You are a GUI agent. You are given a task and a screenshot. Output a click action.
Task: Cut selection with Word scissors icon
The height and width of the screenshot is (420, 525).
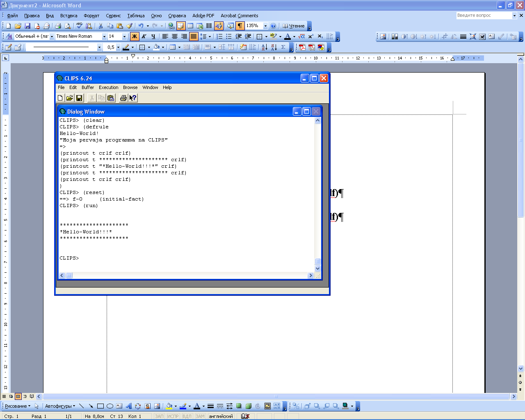[100, 26]
